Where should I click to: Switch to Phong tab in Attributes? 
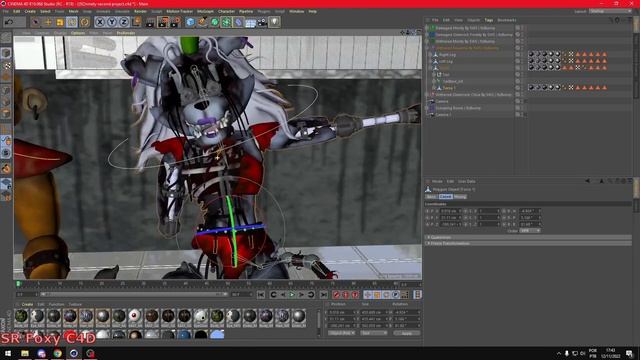tap(460, 197)
